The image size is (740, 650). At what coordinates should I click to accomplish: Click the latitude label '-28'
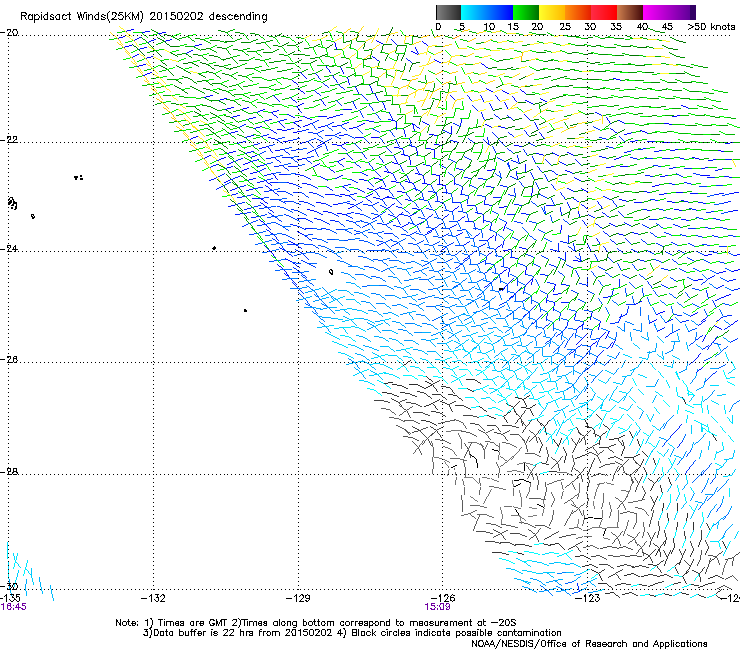tap(9, 472)
